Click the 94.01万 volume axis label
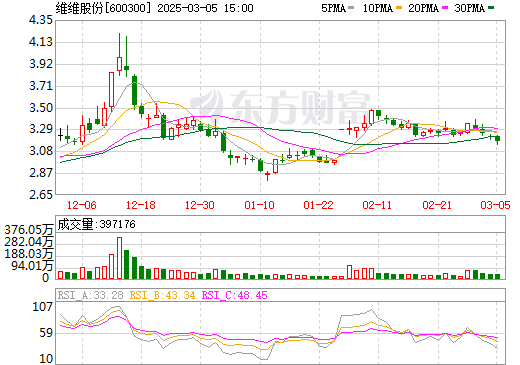Screen dimensions: 520x365 pyautogui.click(x=32, y=266)
